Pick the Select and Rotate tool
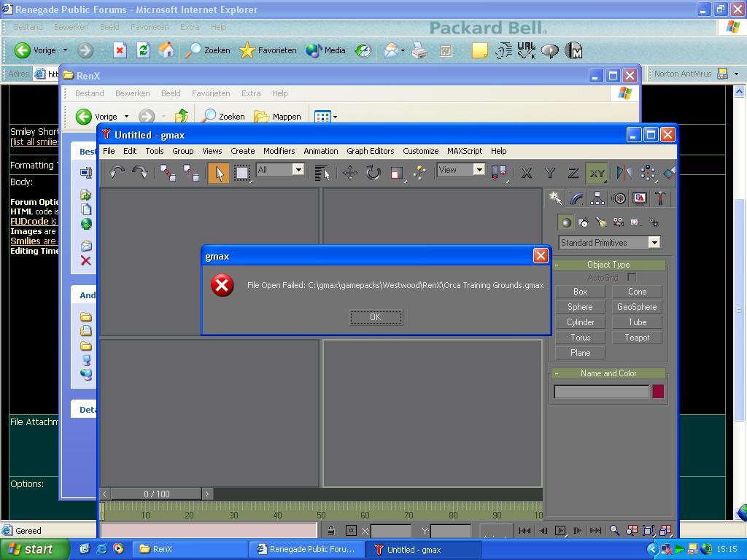The image size is (747, 560). point(373,173)
